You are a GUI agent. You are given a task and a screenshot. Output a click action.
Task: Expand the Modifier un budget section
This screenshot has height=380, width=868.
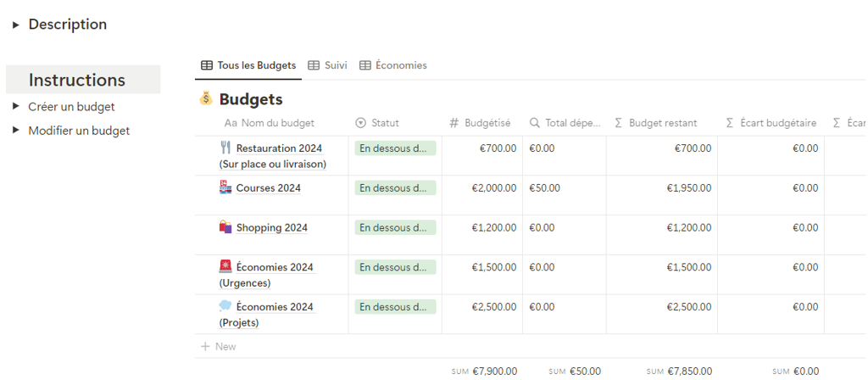(x=15, y=131)
